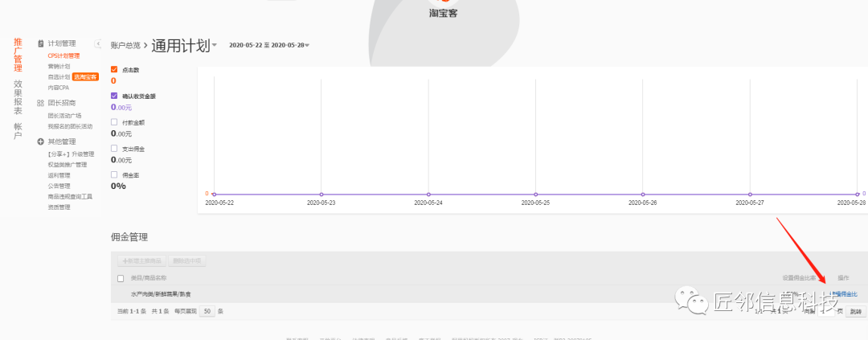This screenshot has height=340, width=868.
Task: Uncheck the 确认收货金额 checkbox
Action: pyautogui.click(x=114, y=96)
